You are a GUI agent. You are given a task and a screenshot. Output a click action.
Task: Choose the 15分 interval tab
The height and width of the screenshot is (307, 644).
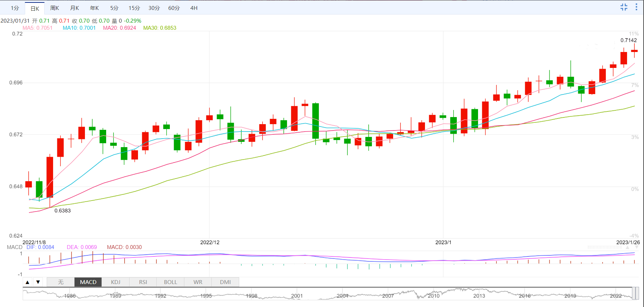click(134, 8)
